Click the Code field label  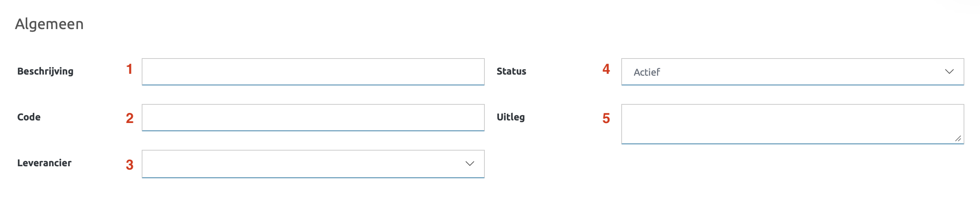pos(29,117)
